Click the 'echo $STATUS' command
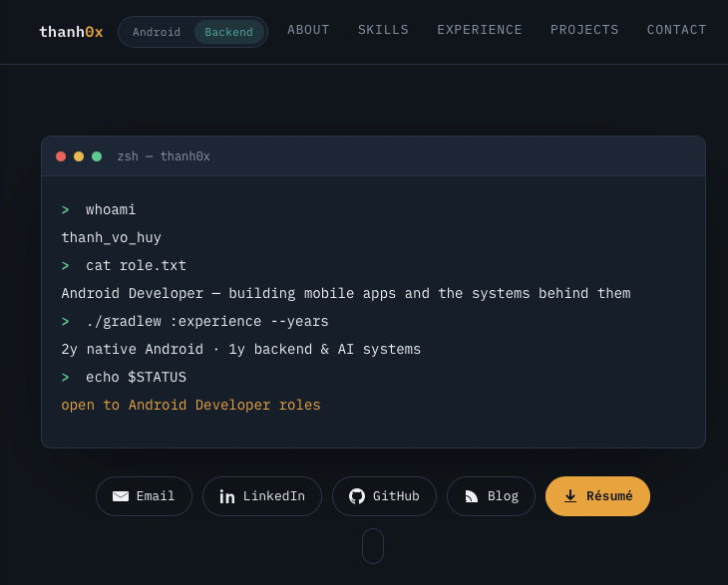728x585 pixels. [x=136, y=377]
